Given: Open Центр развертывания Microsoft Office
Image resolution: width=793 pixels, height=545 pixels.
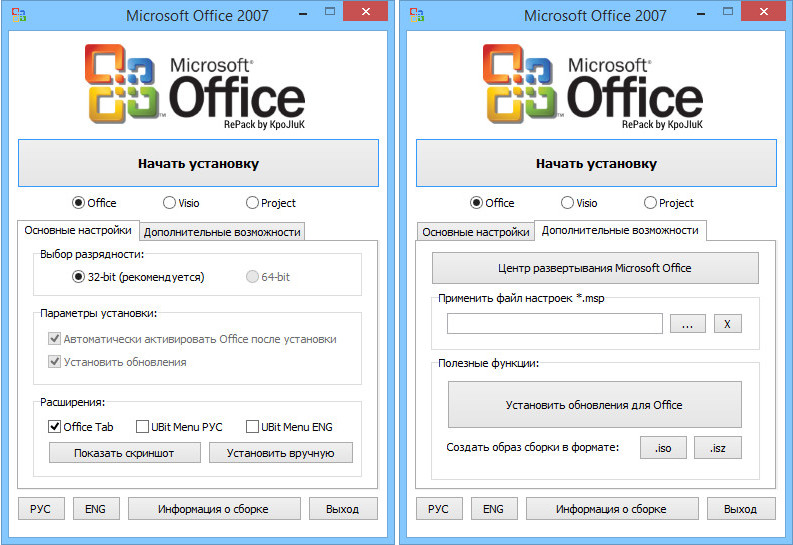Looking at the screenshot, I should [x=595, y=268].
